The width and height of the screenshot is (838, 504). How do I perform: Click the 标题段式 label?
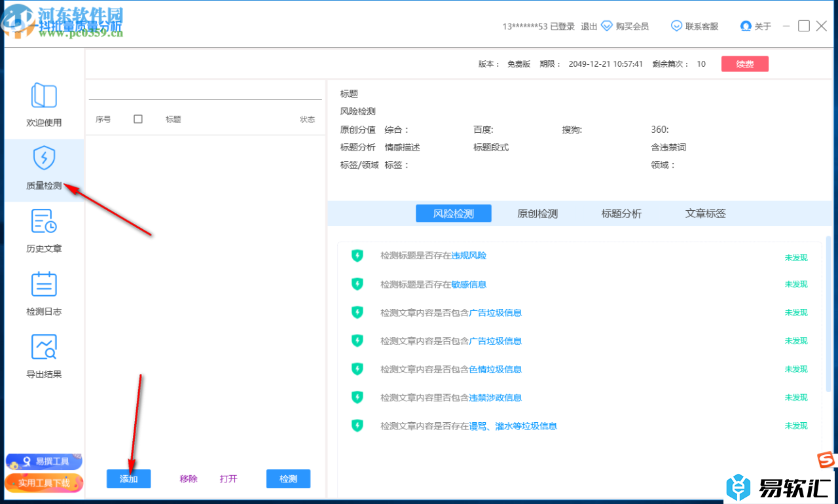(x=491, y=147)
